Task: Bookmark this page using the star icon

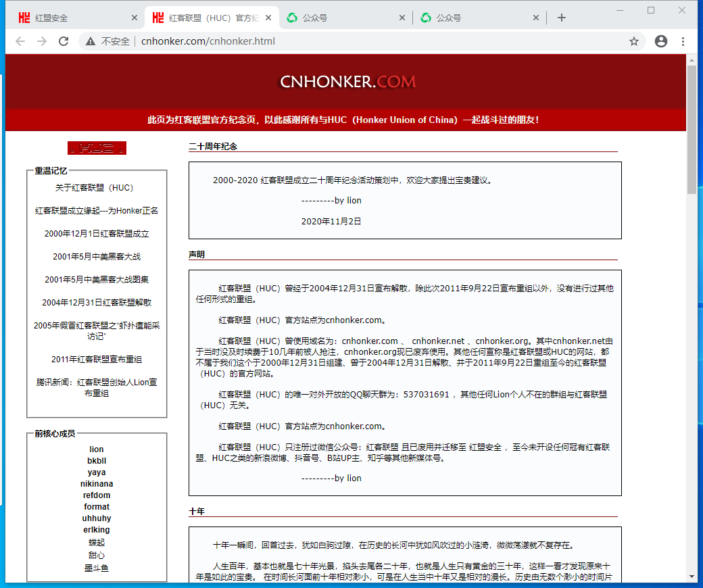Action: point(634,41)
